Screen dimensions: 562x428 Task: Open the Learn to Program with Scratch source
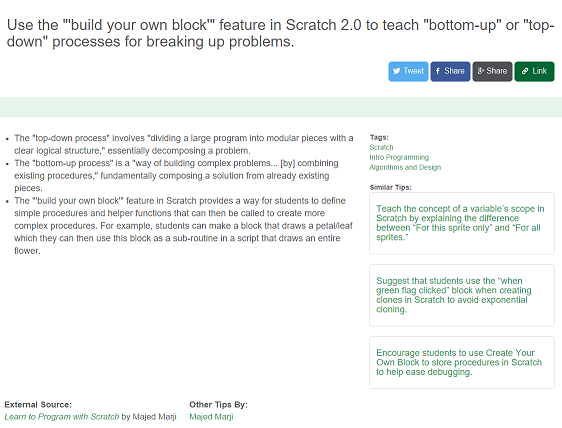tap(62, 417)
